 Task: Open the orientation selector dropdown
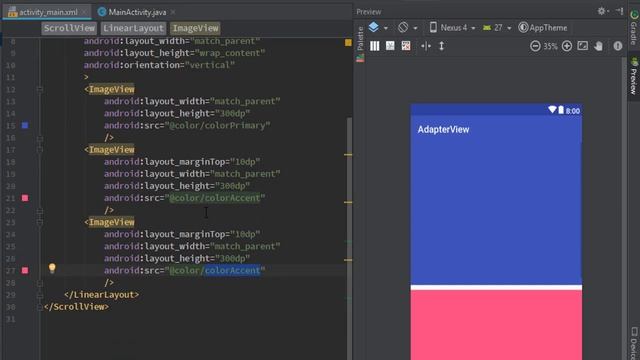coord(407,28)
